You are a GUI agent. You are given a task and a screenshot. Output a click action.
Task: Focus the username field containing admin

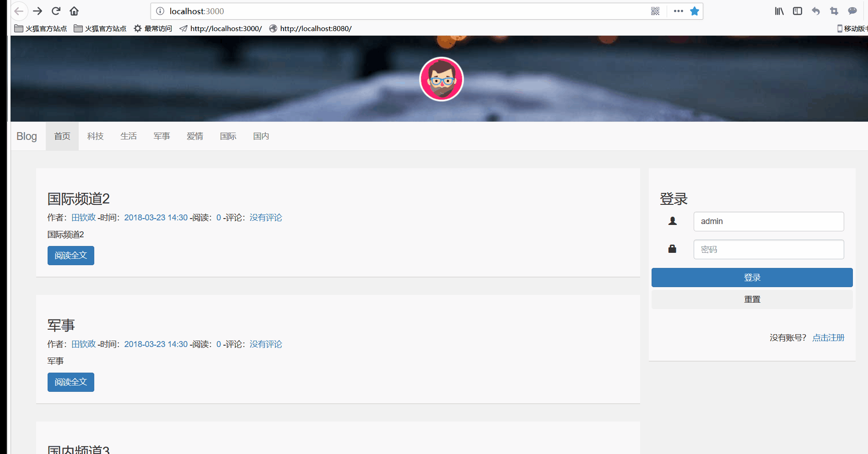(769, 221)
